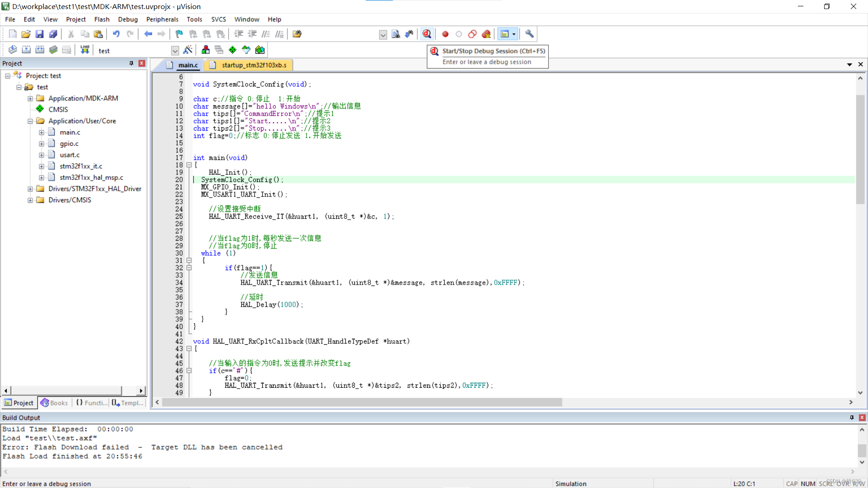Expand the main.c file node

[x=41, y=132]
